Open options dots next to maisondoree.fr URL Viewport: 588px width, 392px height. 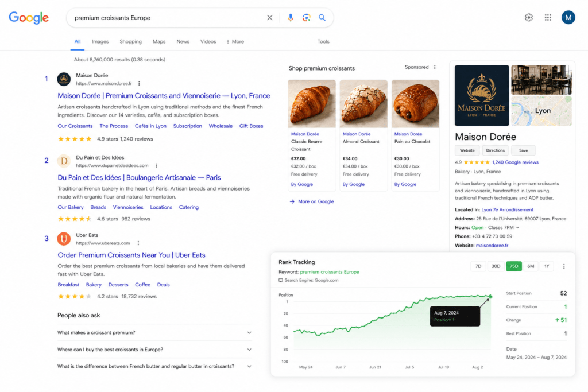[139, 84]
